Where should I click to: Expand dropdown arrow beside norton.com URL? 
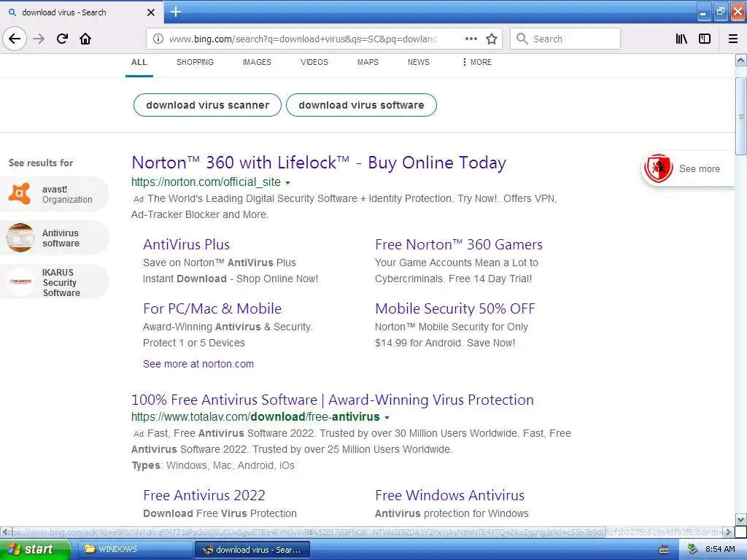point(287,182)
